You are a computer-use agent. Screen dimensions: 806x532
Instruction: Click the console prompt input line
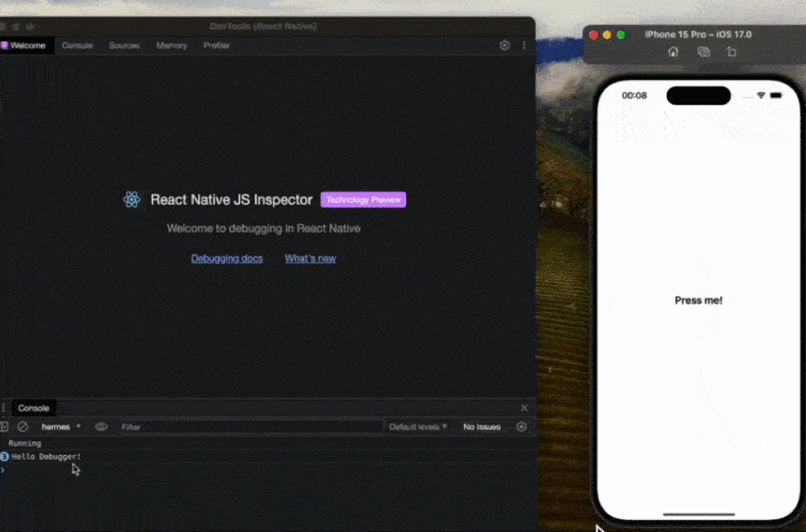click(x=267, y=469)
